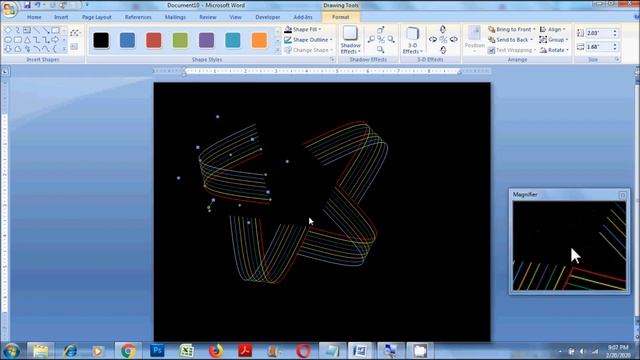Open Opera browser from taskbar
This screenshot has height=360, width=640.
(x=303, y=351)
